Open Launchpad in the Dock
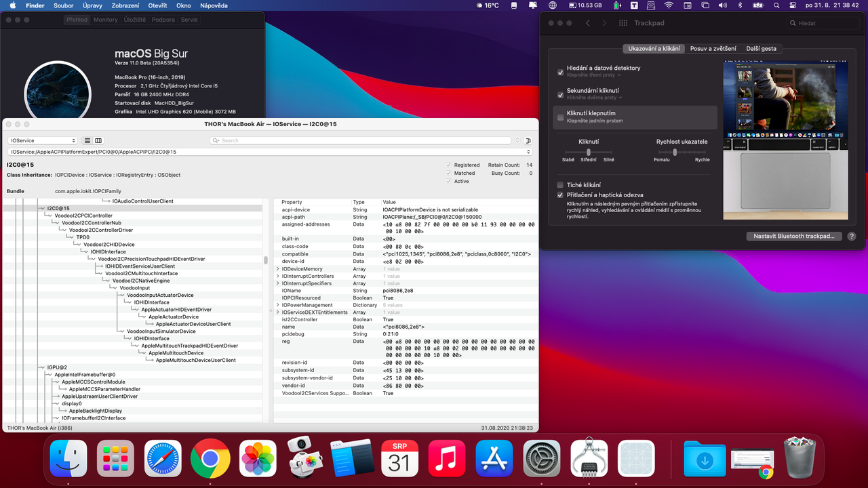This screenshot has height=488, width=868. pos(115,458)
